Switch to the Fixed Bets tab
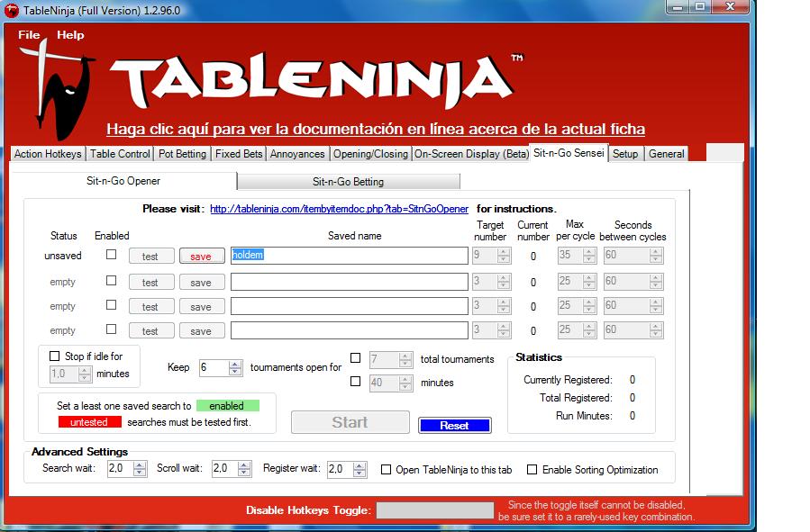This screenshot has height=532, width=810. pos(239,154)
